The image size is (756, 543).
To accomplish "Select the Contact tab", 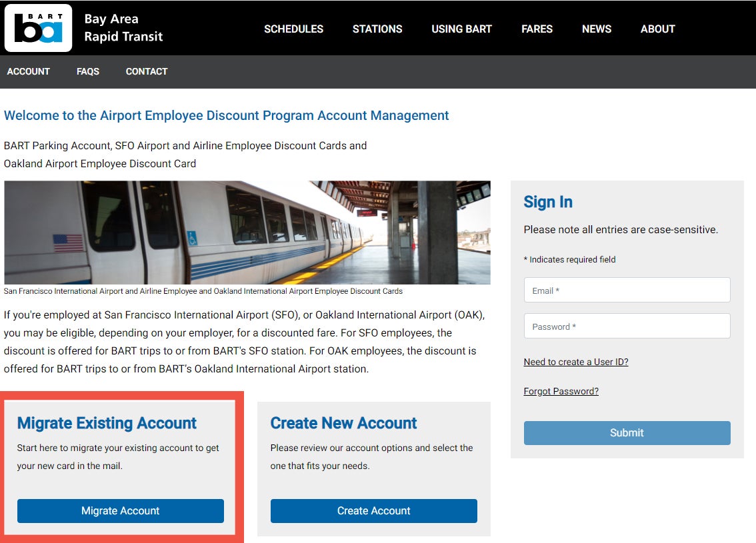I will point(147,71).
